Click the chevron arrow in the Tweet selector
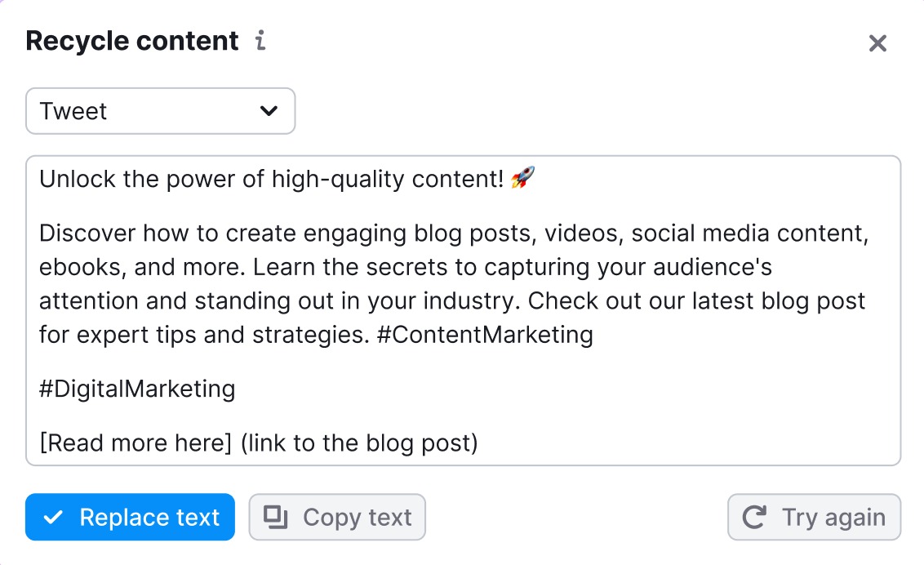 point(269,111)
